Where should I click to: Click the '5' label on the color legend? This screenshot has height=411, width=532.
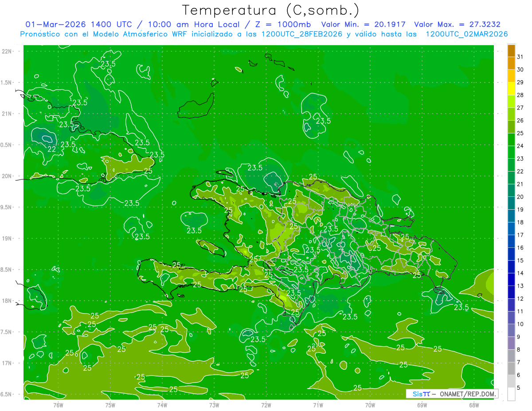(x=519, y=388)
